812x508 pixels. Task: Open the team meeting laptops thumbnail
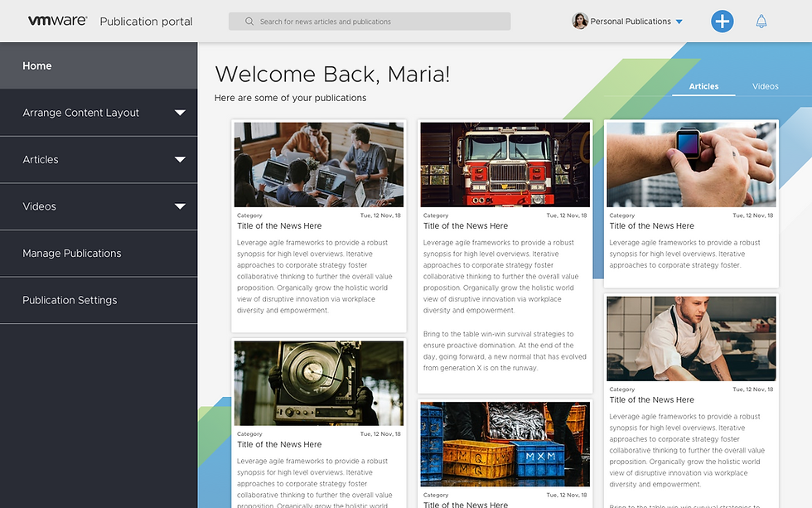pyautogui.click(x=318, y=165)
